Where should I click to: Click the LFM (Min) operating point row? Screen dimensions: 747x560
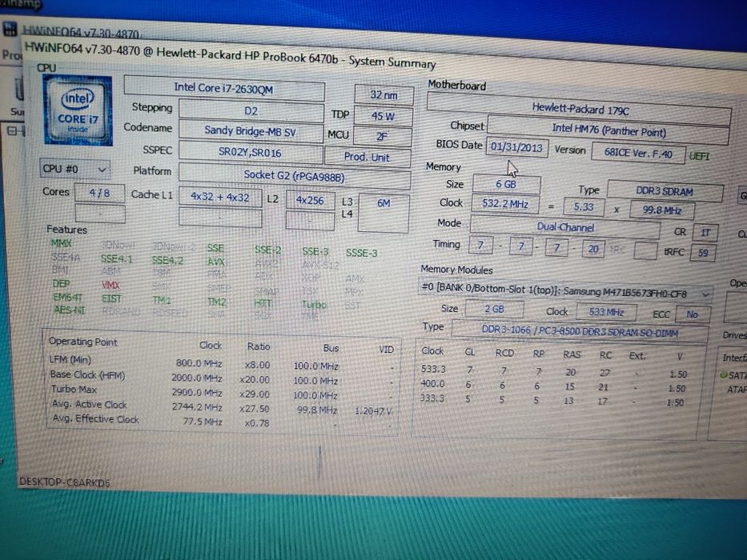[222, 362]
